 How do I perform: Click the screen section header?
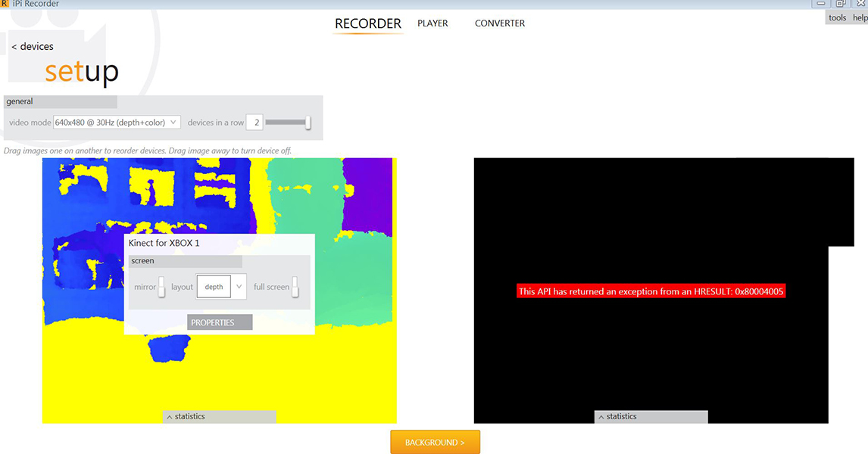tap(185, 261)
